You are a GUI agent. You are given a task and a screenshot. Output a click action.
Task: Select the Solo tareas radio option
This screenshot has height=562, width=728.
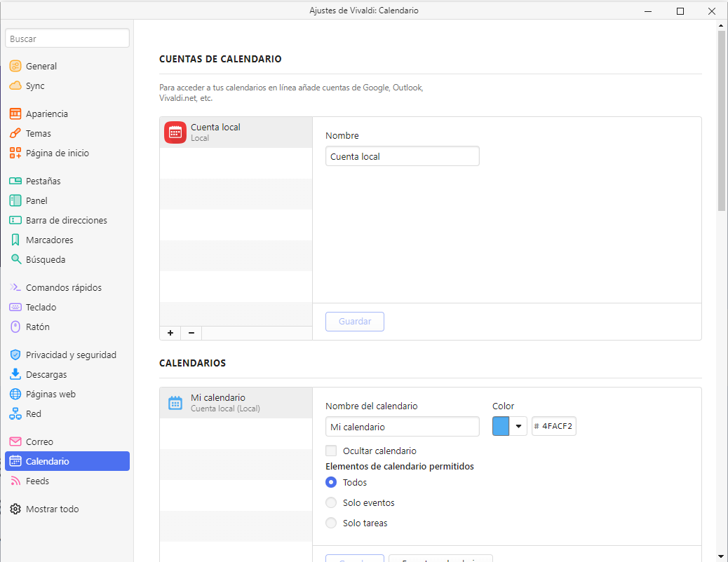(x=332, y=523)
